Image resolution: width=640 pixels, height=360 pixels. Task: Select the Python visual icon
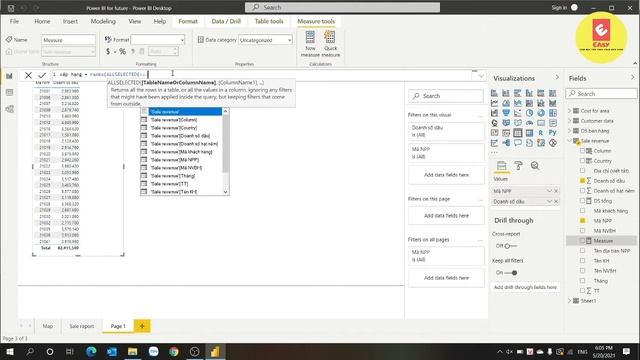pyautogui.click(x=553, y=133)
